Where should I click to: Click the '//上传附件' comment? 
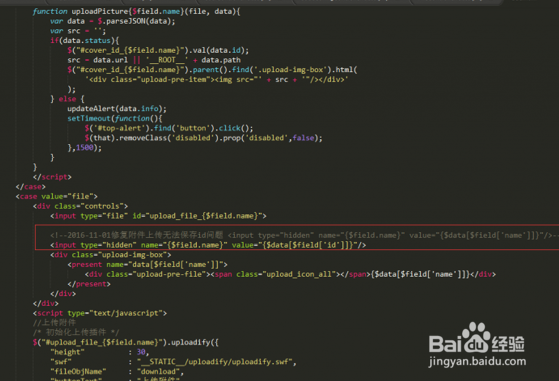tap(54, 323)
